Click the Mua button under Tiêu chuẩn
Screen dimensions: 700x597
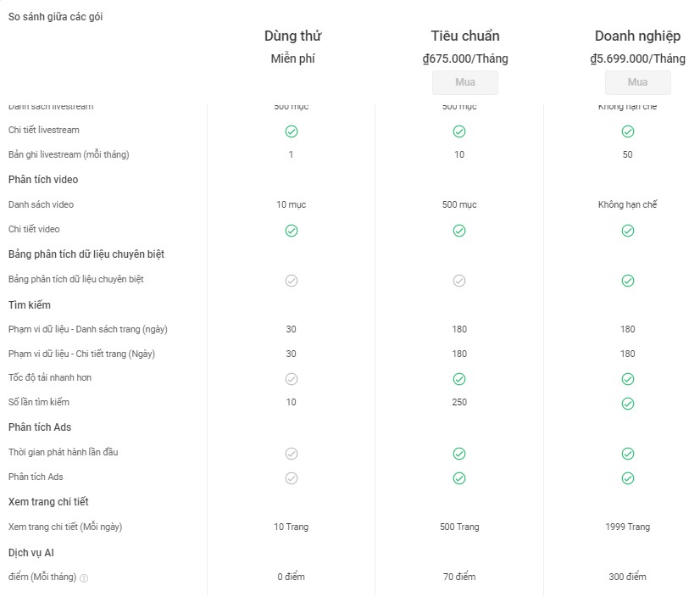[x=464, y=82]
